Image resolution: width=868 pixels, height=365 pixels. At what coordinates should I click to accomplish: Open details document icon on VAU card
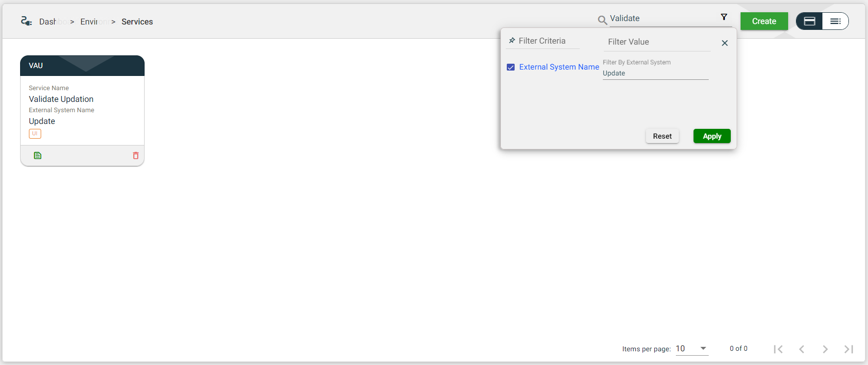click(38, 156)
